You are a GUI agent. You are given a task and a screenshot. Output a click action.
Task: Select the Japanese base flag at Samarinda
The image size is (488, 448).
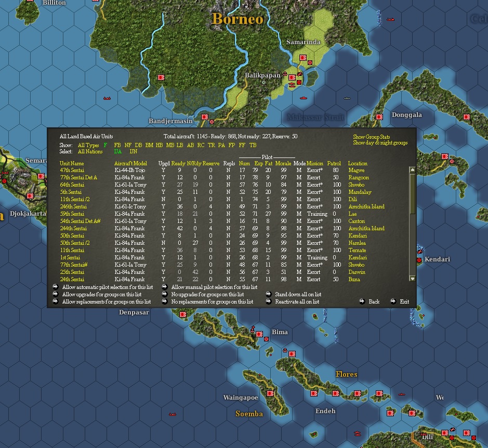tap(303, 58)
